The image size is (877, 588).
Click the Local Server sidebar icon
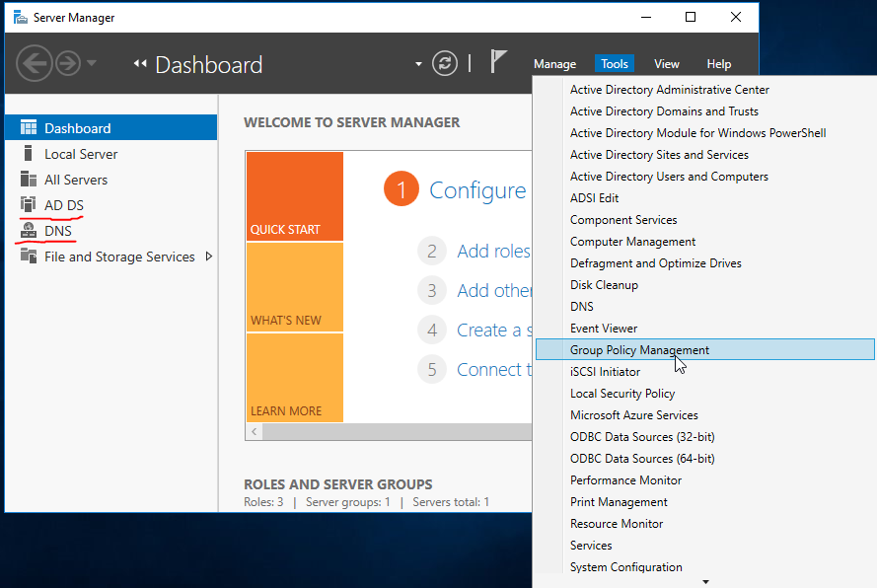28,153
